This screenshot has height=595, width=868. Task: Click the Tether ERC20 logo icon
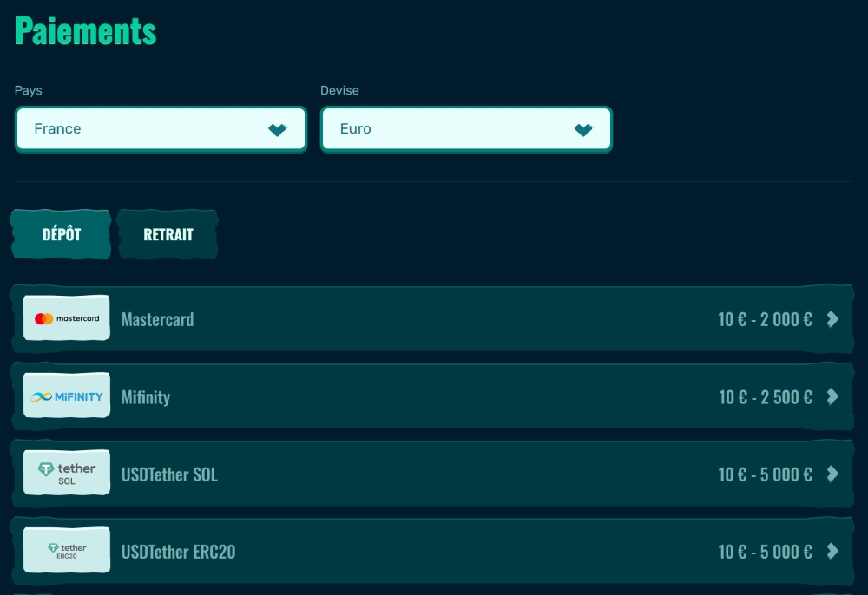[67, 551]
